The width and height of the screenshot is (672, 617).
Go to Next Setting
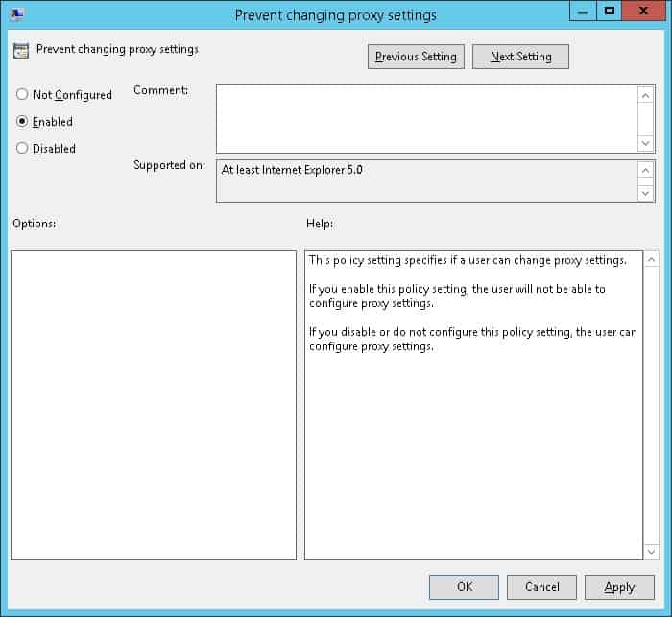tap(520, 57)
